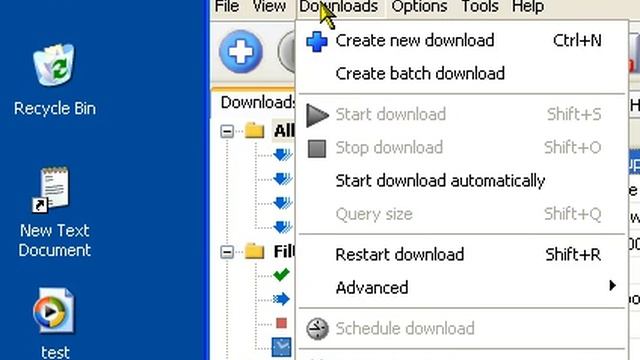Screen dimensions: 640x360
Task: Open the Recycle Bin desktop icon
Action: [55, 80]
